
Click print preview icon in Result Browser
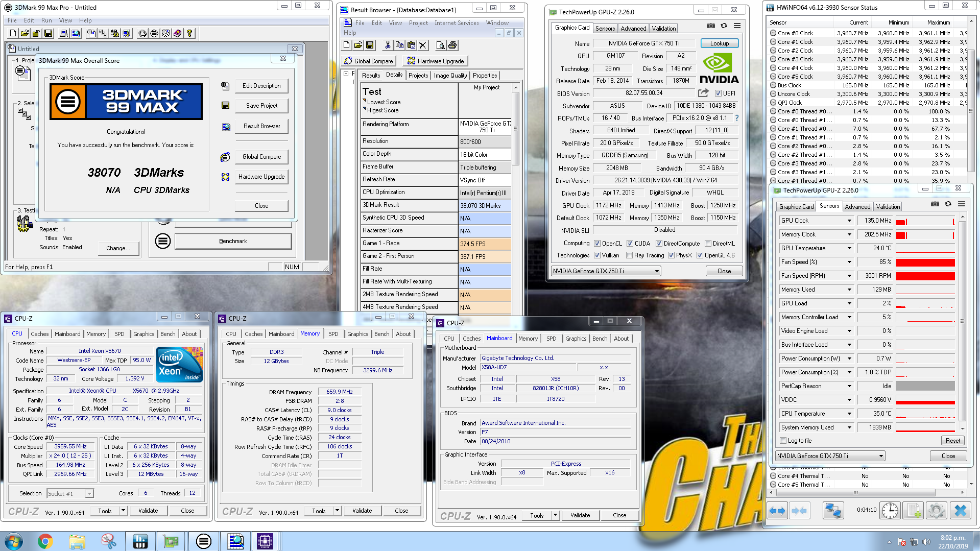point(440,45)
